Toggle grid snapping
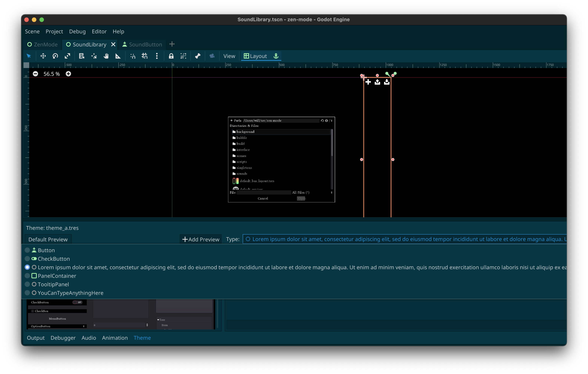588x374 pixels. pyautogui.click(x=144, y=56)
